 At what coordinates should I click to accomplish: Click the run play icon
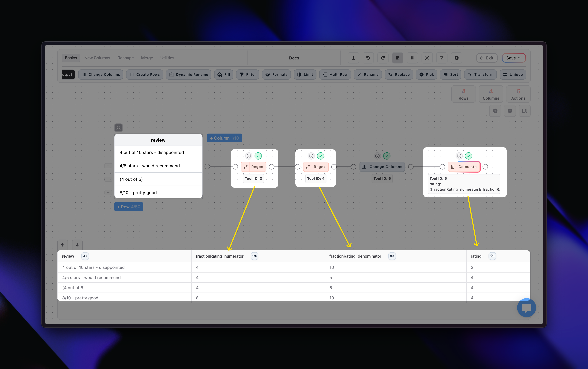(456, 58)
